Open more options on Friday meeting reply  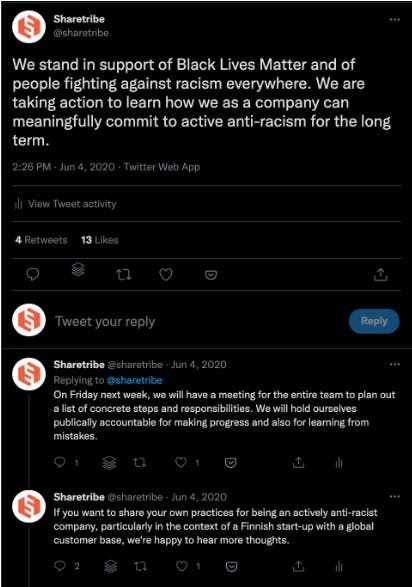pyautogui.click(x=394, y=364)
